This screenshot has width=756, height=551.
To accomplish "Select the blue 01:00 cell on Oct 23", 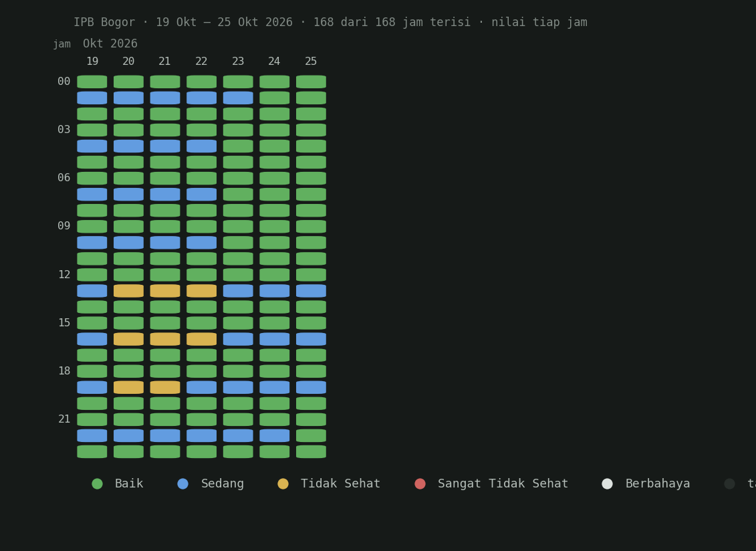I will (238, 98).
